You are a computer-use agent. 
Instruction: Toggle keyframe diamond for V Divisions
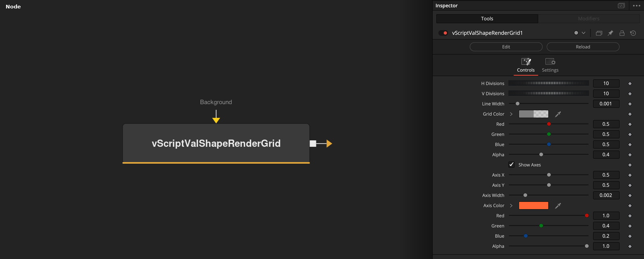(630, 94)
